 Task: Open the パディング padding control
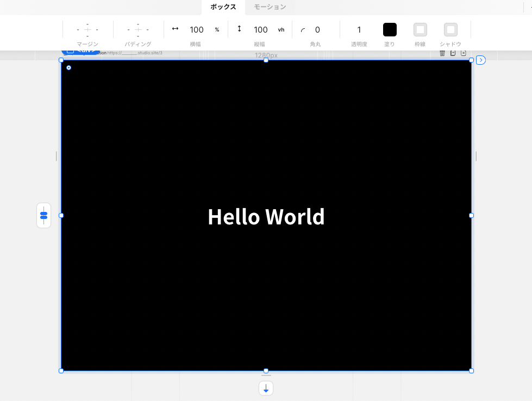pyautogui.click(x=137, y=30)
